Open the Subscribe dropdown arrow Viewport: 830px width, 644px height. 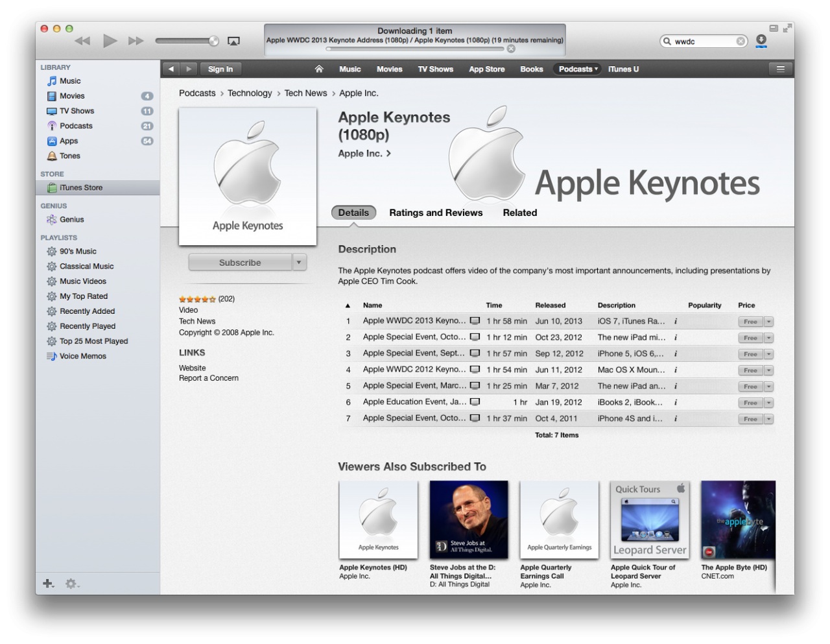pos(299,263)
